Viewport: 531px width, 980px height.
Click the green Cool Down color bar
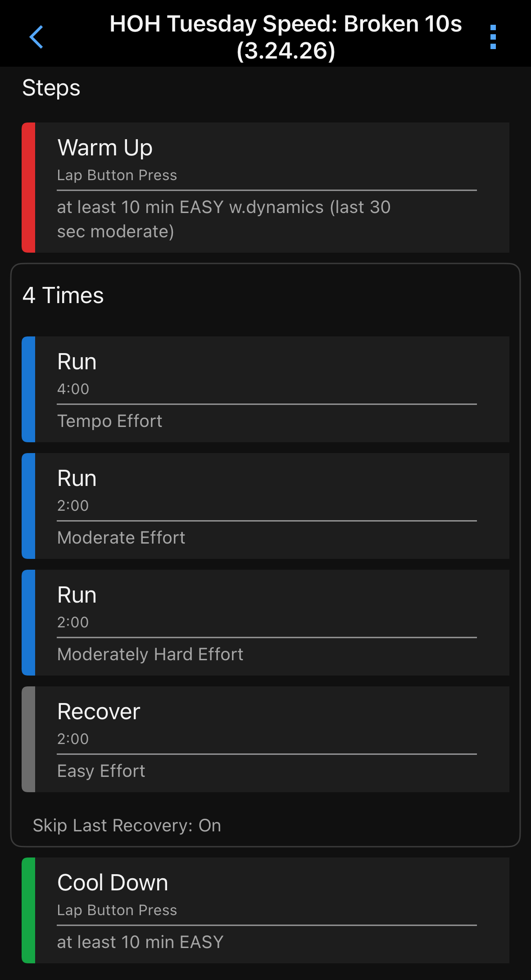28,910
